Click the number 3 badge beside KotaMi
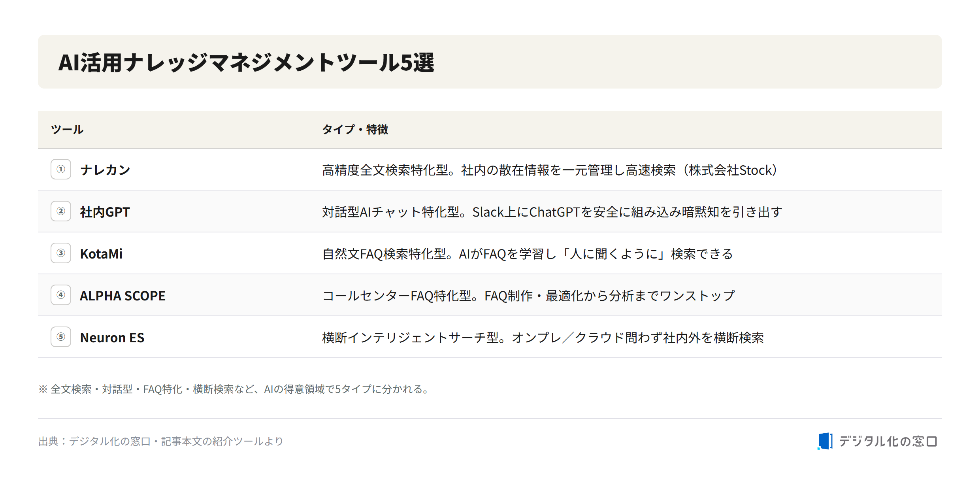Image resolution: width=980 pixels, height=487 pixels. click(61, 253)
